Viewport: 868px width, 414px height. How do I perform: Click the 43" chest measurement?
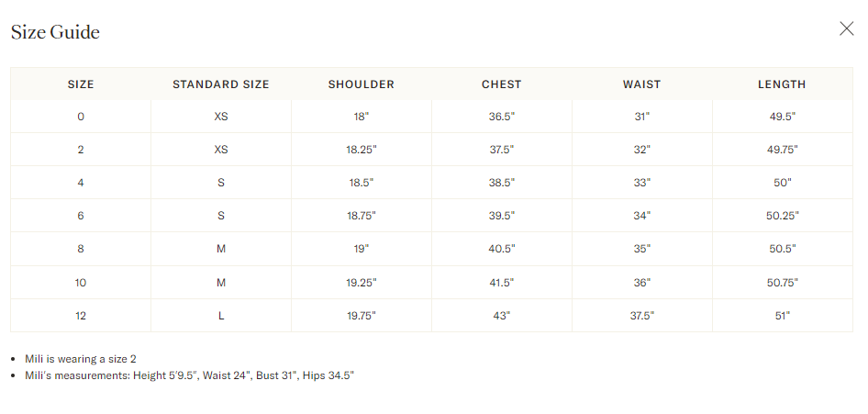[x=502, y=315]
